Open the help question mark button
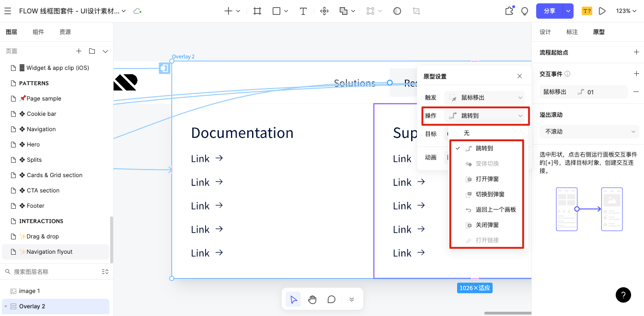Screen dimensions: 644x316 pos(623,294)
